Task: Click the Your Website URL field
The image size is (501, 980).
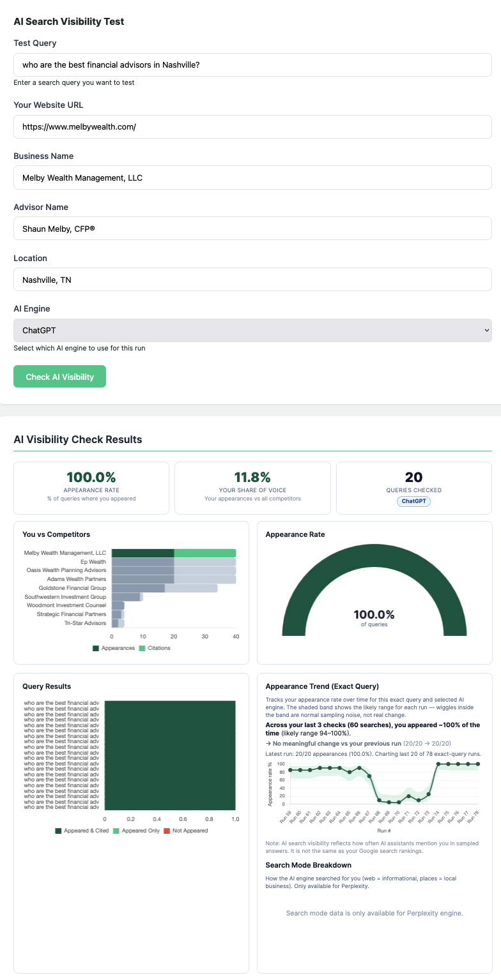Action: point(252,126)
